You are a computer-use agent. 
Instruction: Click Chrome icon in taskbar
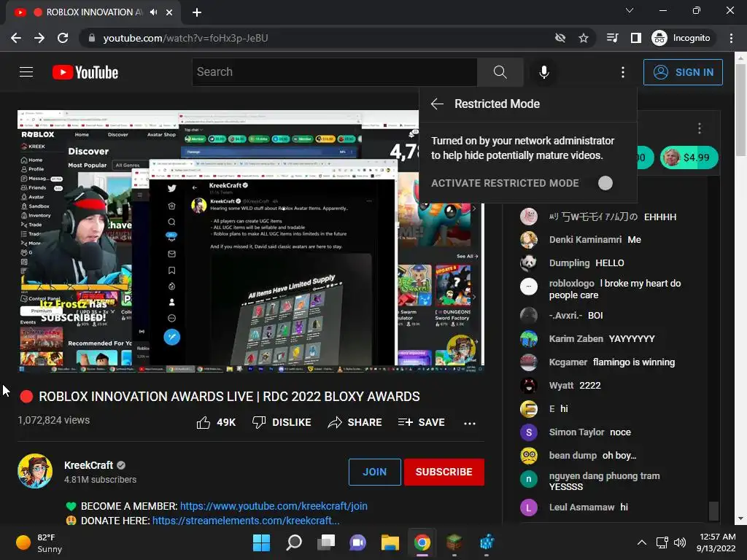pyautogui.click(x=422, y=542)
